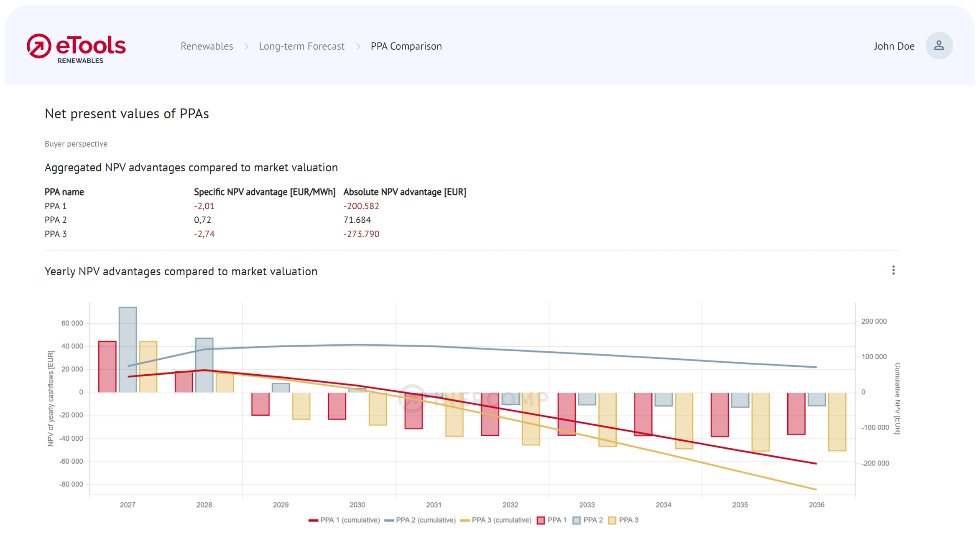Image resolution: width=980 pixels, height=556 pixels.
Task: Click the PPA 2 cumulative blue line marker
Action: [x=388, y=520]
